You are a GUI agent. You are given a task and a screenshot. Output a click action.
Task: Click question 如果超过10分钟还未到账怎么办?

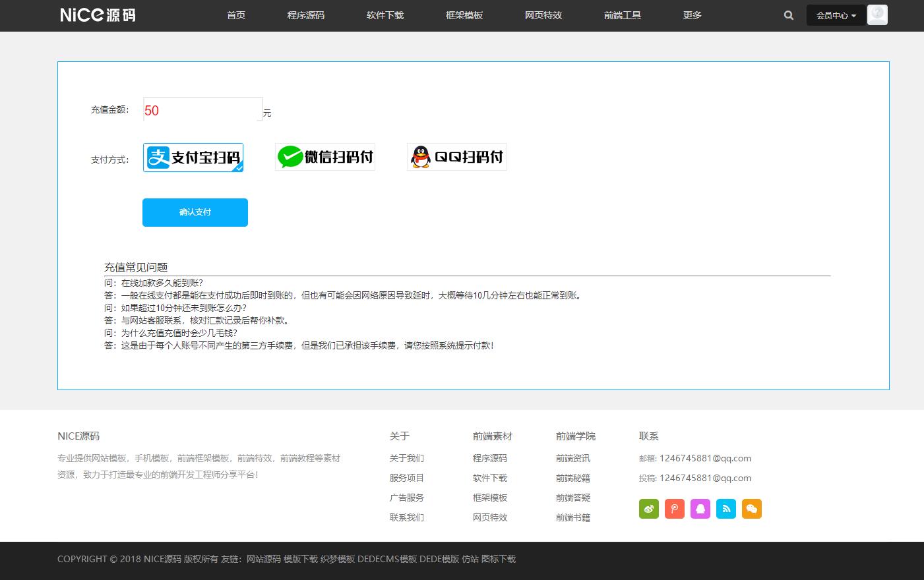click(183, 308)
